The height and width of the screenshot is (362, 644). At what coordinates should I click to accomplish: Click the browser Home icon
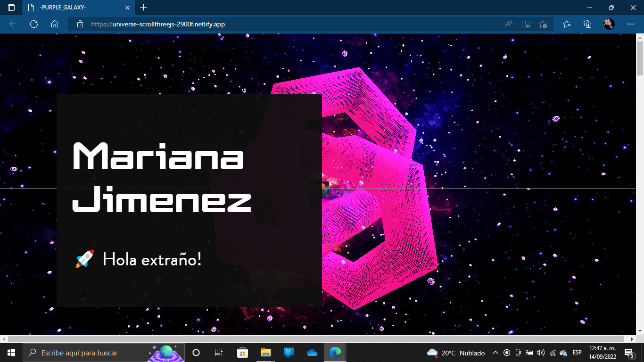pyautogui.click(x=55, y=24)
